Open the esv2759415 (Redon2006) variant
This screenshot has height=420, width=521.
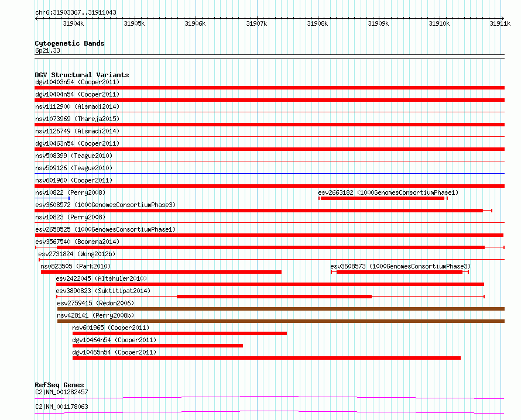coord(95,303)
